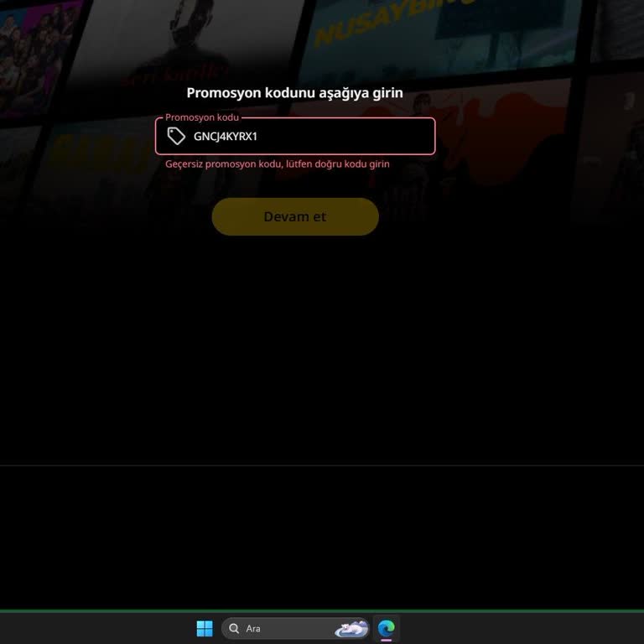
Task: Click the price tag icon in promo field
Action: (176, 136)
